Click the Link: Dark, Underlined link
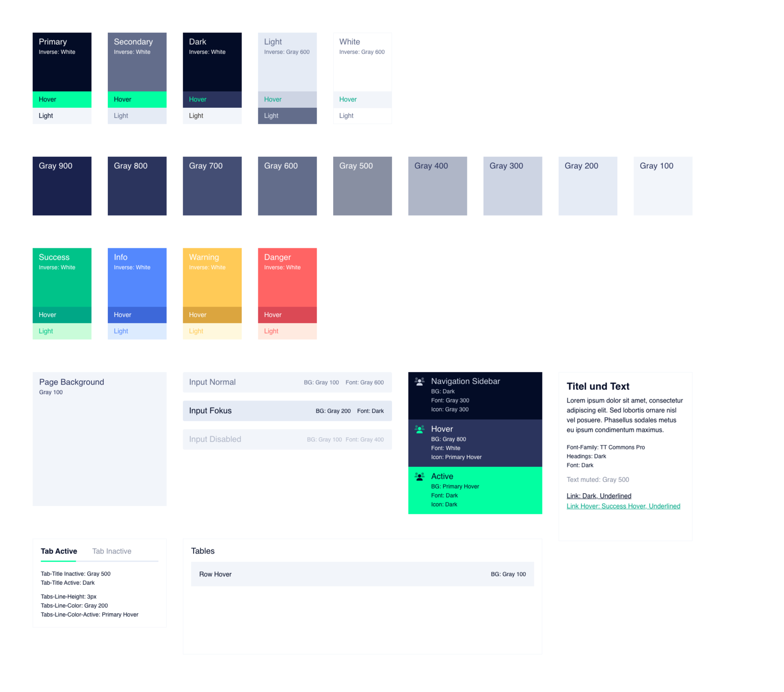Screen dimensions: 784x692 (x=599, y=496)
